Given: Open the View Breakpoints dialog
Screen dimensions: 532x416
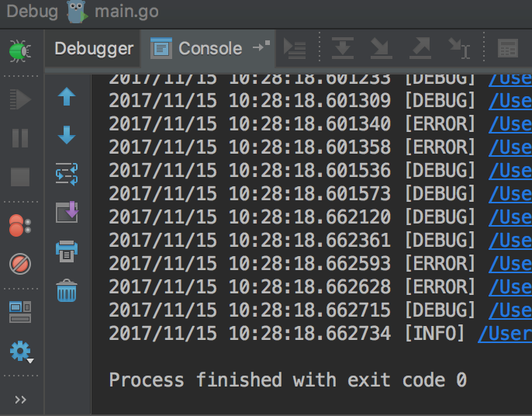Looking at the screenshot, I should (19, 226).
